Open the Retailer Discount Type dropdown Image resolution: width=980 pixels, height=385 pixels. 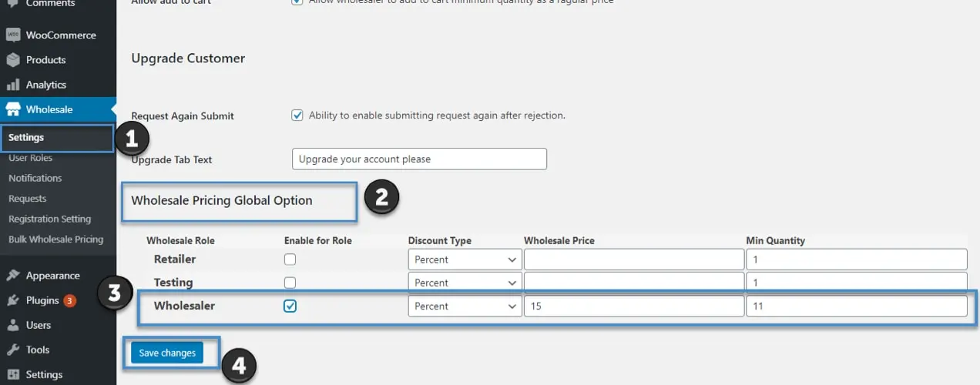coord(465,259)
